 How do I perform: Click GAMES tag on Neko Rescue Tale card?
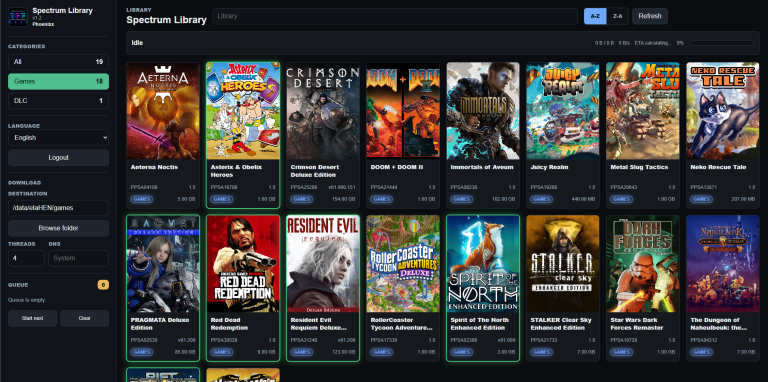pyautogui.click(x=701, y=199)
